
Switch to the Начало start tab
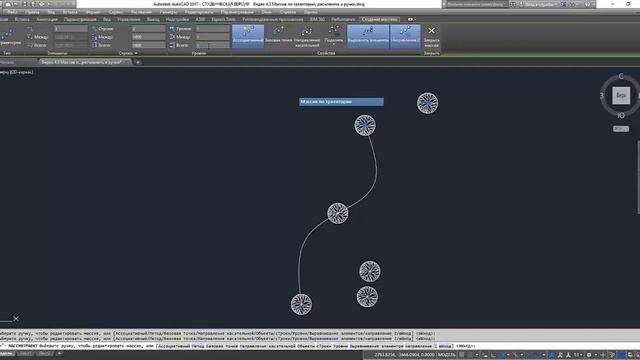pyautogui.click(x=7, y=62)
